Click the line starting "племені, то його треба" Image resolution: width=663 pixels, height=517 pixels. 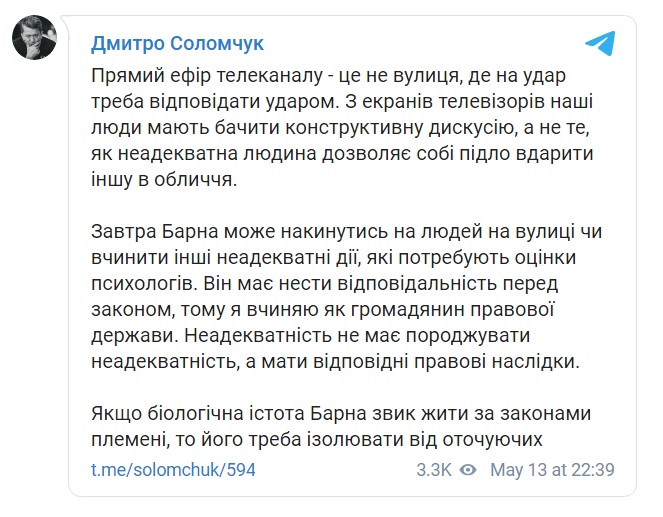click(x=317, y=440)
